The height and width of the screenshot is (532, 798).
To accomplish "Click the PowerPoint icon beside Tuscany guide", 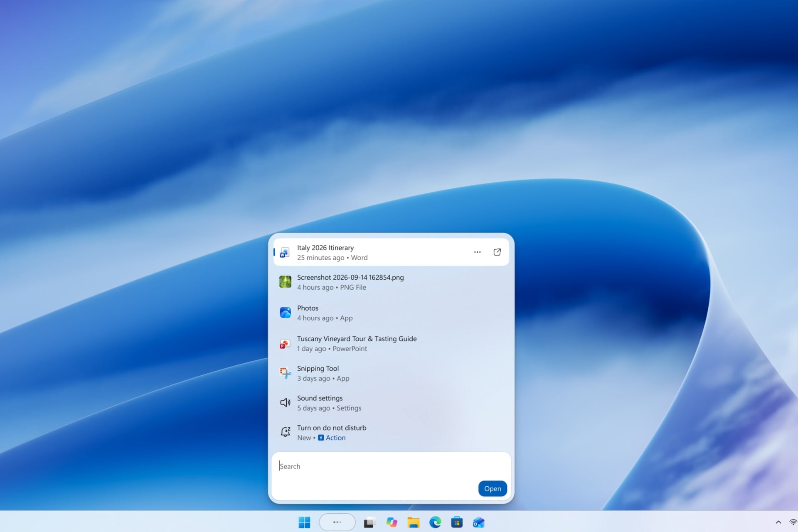I will 285,344.
